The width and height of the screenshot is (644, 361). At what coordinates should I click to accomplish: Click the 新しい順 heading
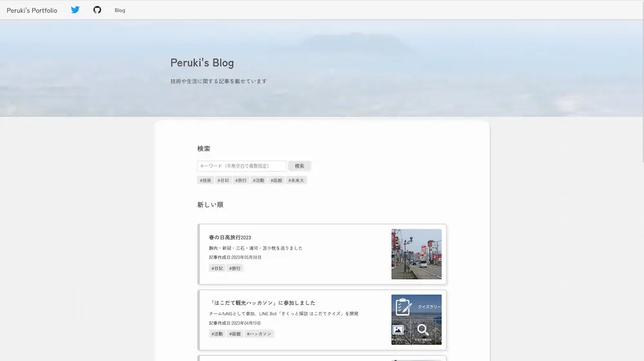click(x=211, y=204)
